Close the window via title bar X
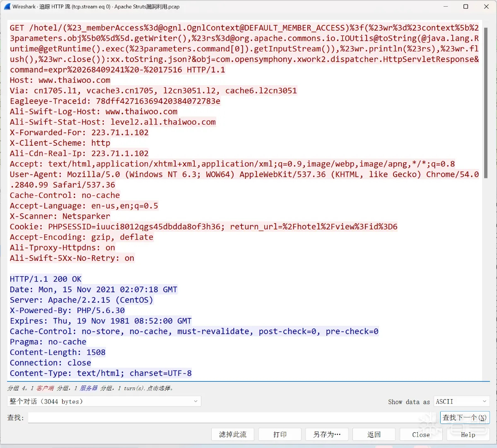 coord(486,7)
